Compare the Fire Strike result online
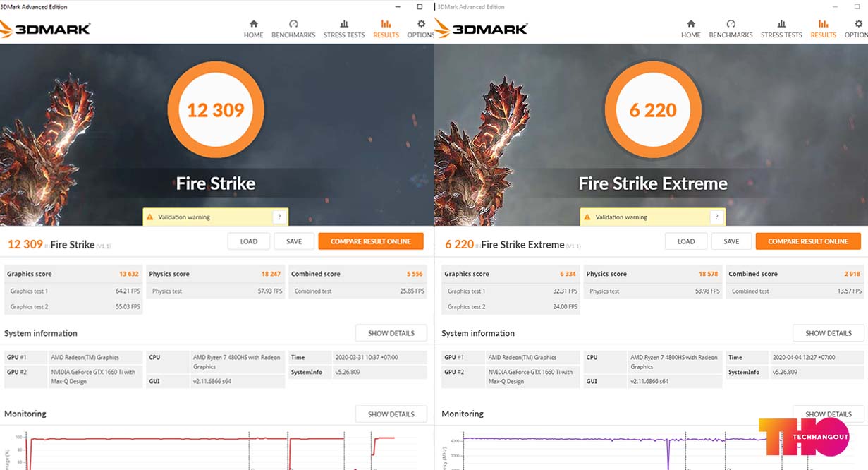The image size is (868, 470). coord(371,241)
